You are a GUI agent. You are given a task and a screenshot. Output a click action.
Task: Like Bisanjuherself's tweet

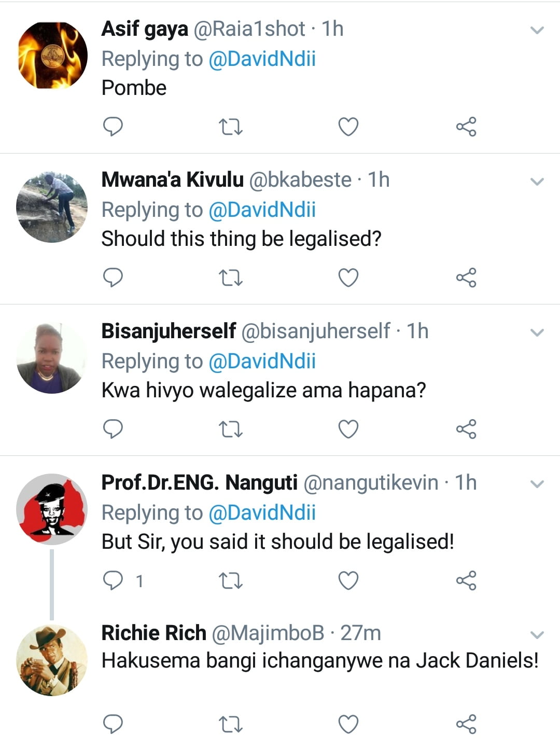pyautogui.click(x=348, y=429)
